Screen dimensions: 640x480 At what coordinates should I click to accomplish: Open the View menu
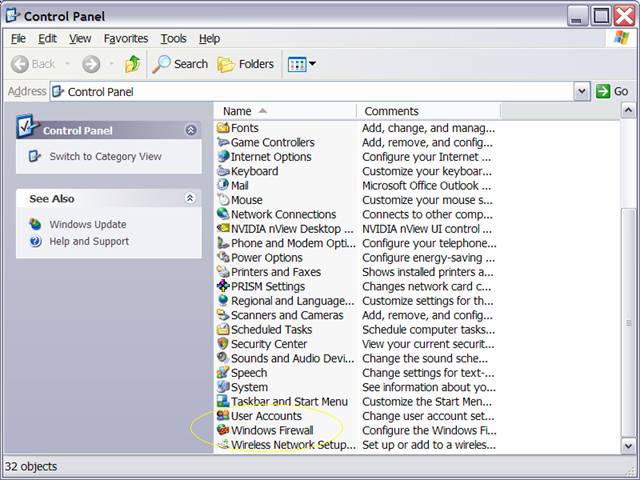click(x=80, y=39)
